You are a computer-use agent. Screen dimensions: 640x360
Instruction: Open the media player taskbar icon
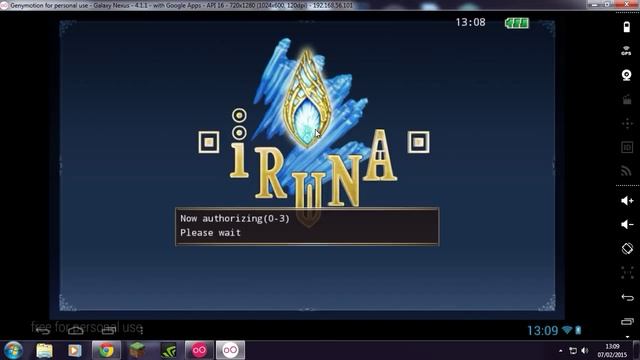pos(75,350)
